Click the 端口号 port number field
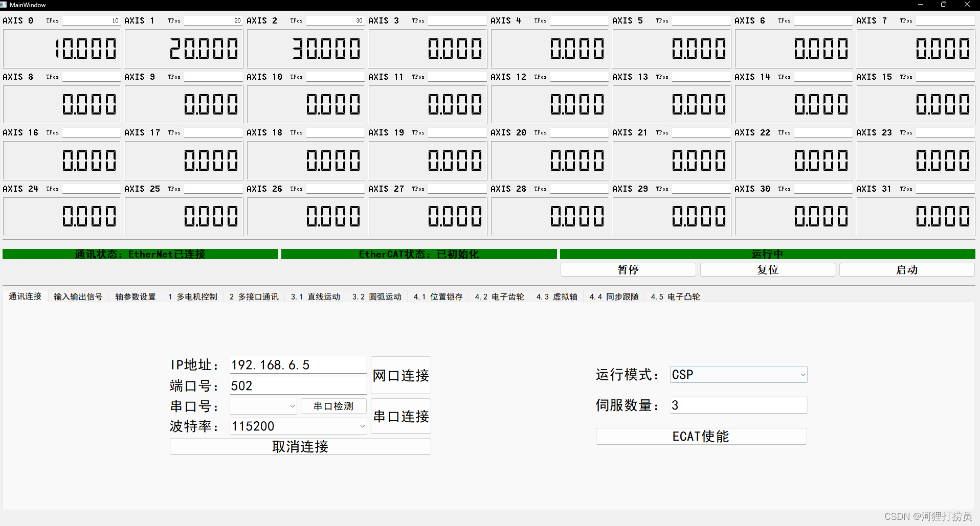The width and height of the screenshot is (980, 526). click(x=298, y=385)
